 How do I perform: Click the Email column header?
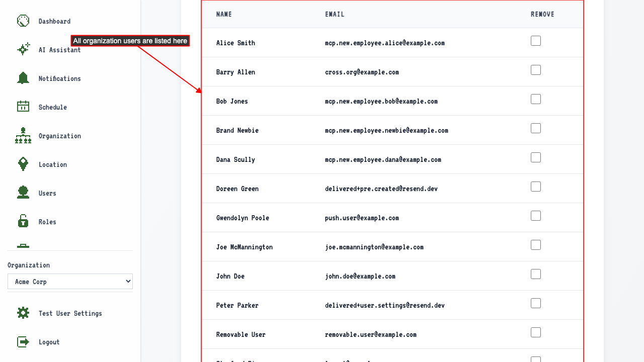point(335,14)
